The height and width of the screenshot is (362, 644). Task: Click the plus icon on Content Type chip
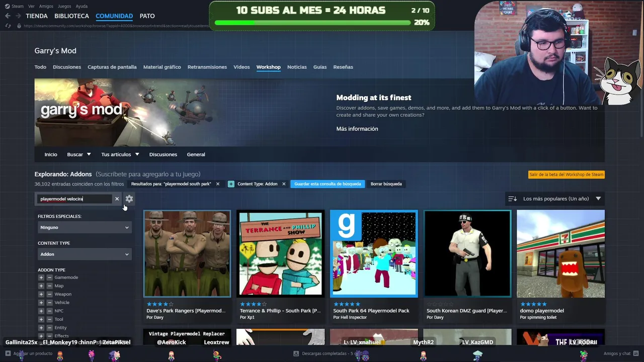[x=231, y=184]
